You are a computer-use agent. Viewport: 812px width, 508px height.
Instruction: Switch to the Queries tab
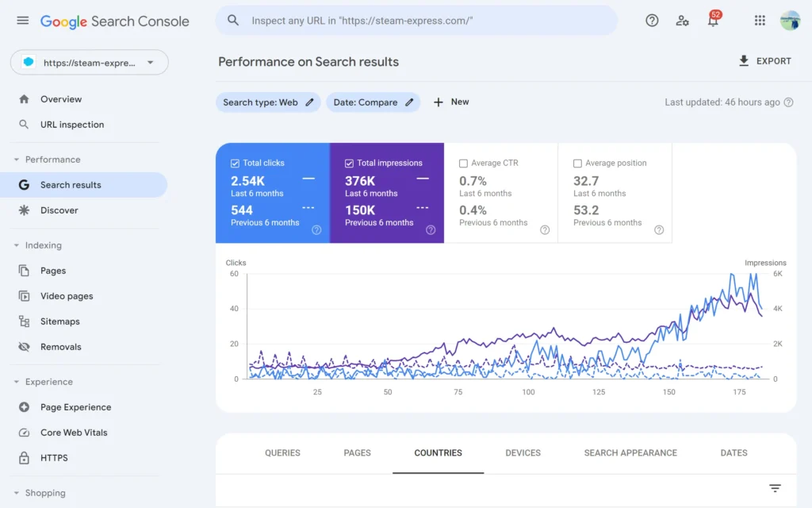(282, 452)
